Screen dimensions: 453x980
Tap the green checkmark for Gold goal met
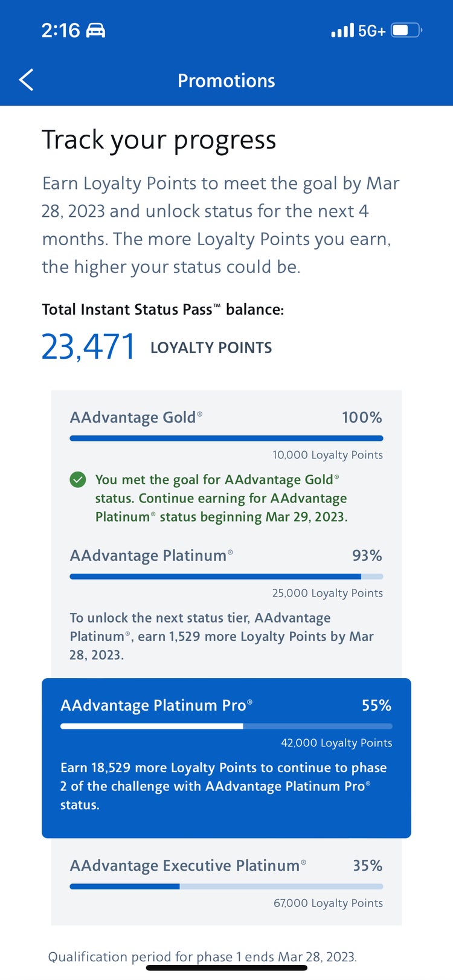[78, 480]
